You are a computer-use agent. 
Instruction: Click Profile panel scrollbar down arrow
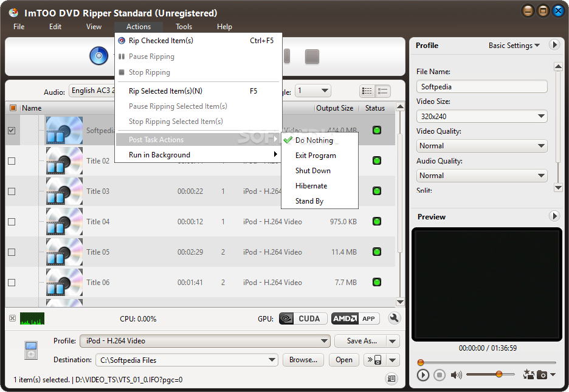558,187
